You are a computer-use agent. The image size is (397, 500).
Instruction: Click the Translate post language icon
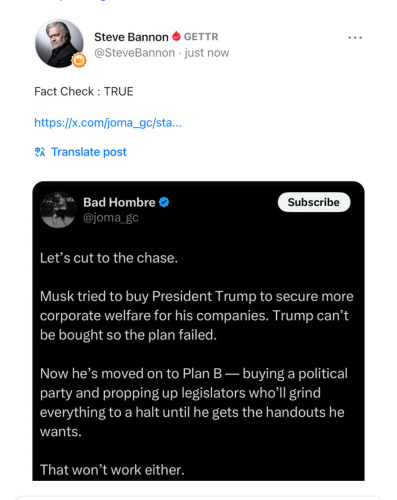40,152
